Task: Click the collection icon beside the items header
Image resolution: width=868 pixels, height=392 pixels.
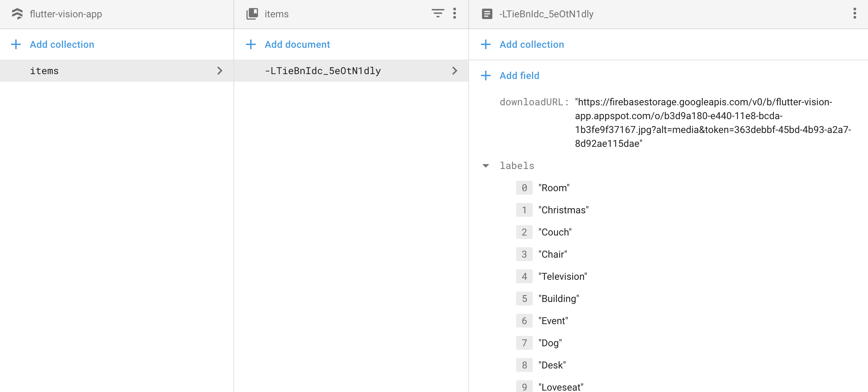Action: point(251,13)
